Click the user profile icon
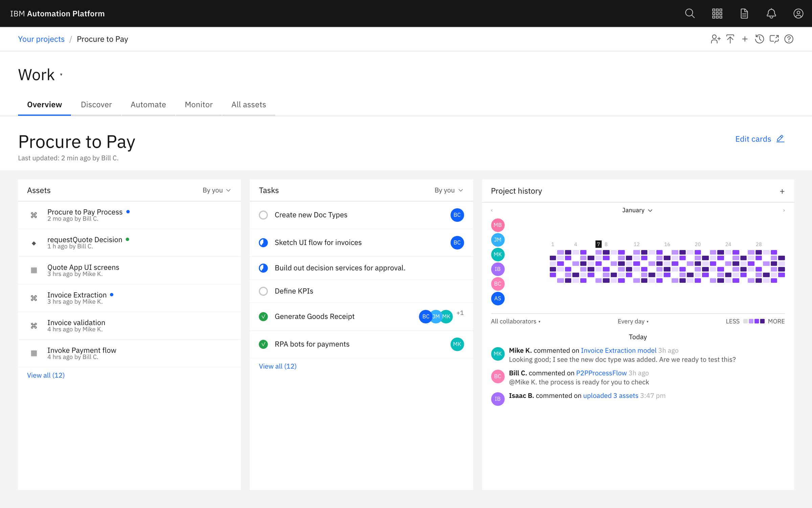The width and height of the screenshot is (812, 508). pyautogui.click(x=798, y=14)
